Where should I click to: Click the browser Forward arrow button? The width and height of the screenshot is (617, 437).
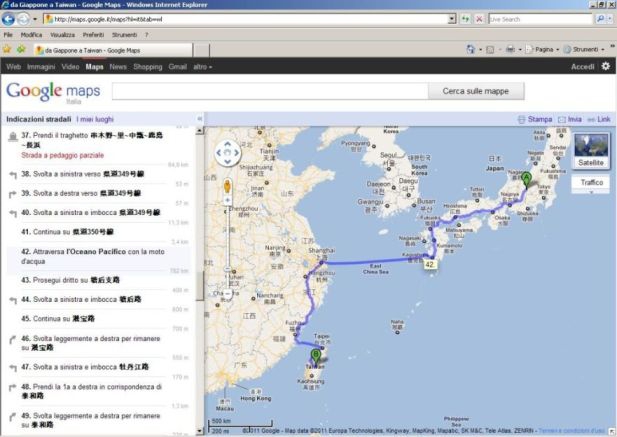[23, 19]
